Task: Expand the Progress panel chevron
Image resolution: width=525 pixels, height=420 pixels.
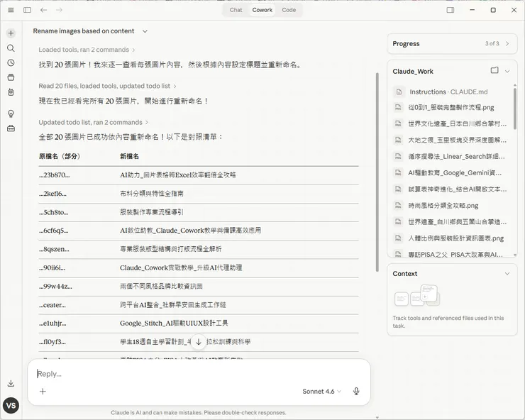Action: [x=507, y=43]
